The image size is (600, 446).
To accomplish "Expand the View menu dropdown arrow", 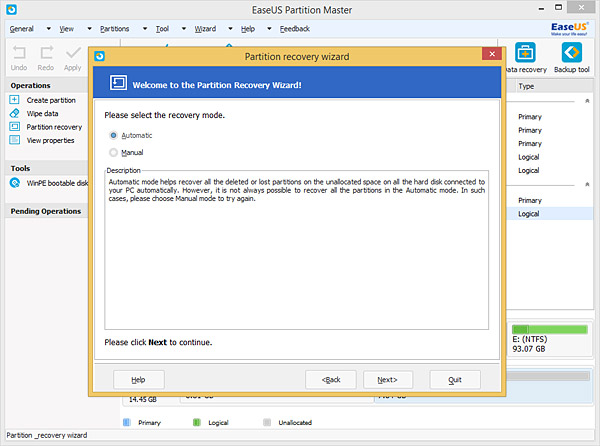I will [89, 28].
